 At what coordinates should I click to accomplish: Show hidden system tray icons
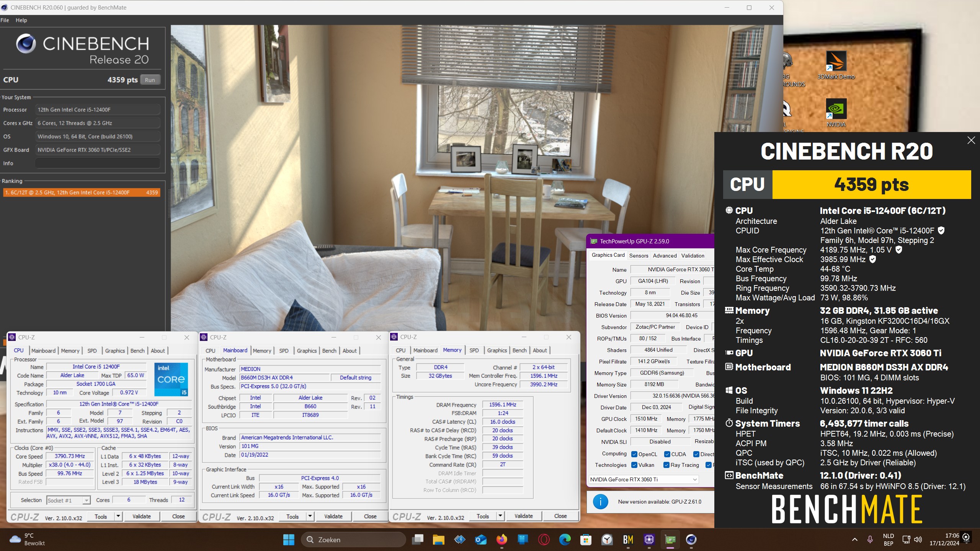click(x=855, y=540)
